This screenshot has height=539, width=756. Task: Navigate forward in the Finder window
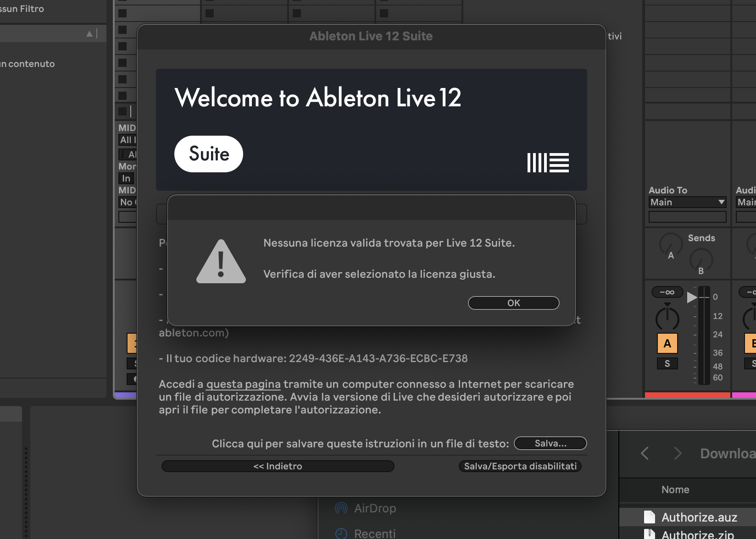tap(678, 453)
